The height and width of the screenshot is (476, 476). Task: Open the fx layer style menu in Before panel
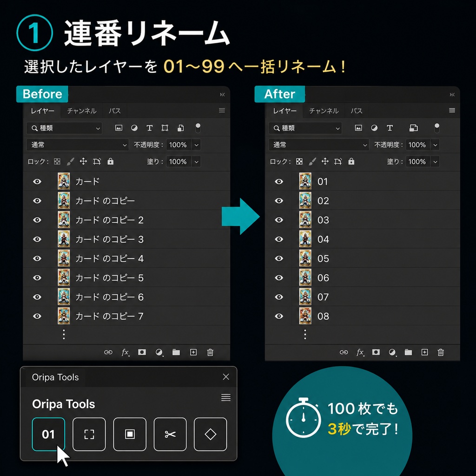(125, 352)
